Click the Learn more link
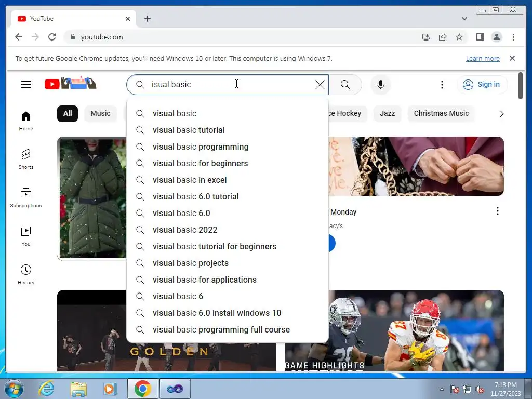Image resolution: width=532 pixels, height=399 pixels. pyautogui.click(x=483, y=58)
